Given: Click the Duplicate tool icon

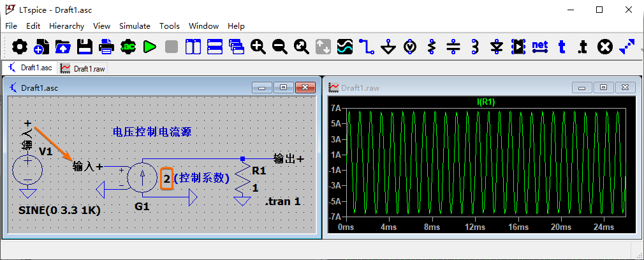Looking at the screenshot, I should pos(626,47).
